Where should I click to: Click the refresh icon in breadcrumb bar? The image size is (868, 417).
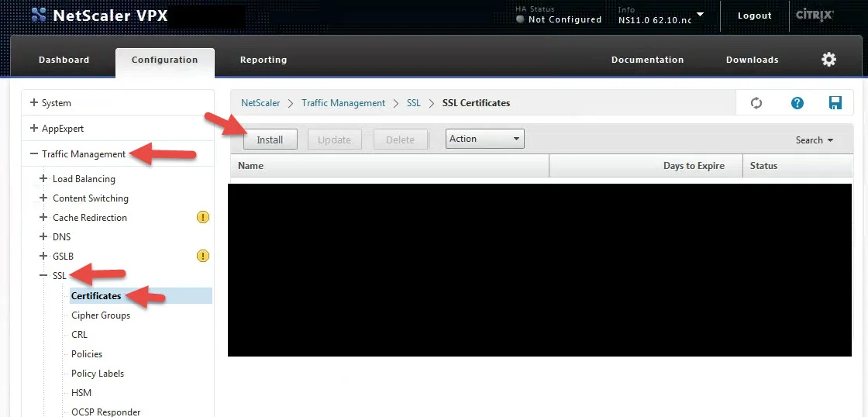tap(756, 103)
